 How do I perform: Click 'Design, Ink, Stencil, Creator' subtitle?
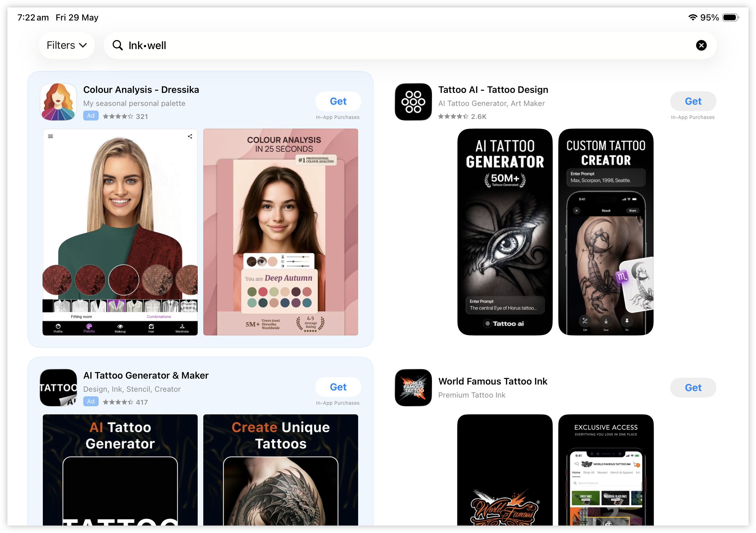(132, 389)
